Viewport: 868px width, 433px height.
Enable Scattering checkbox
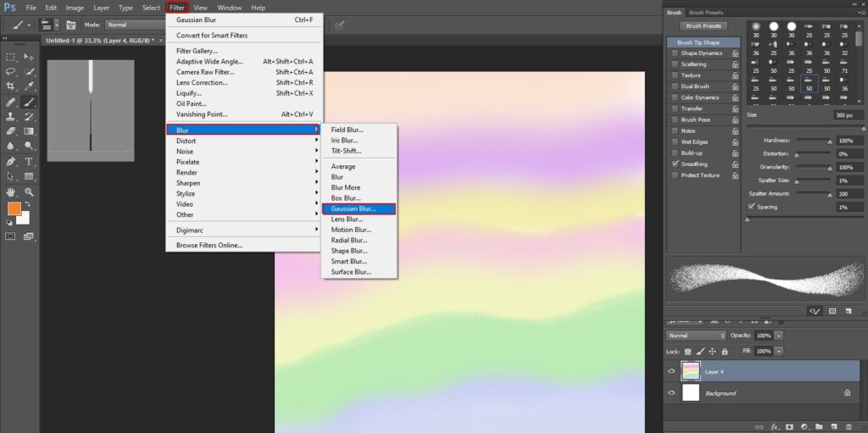[x=674, y=64]
